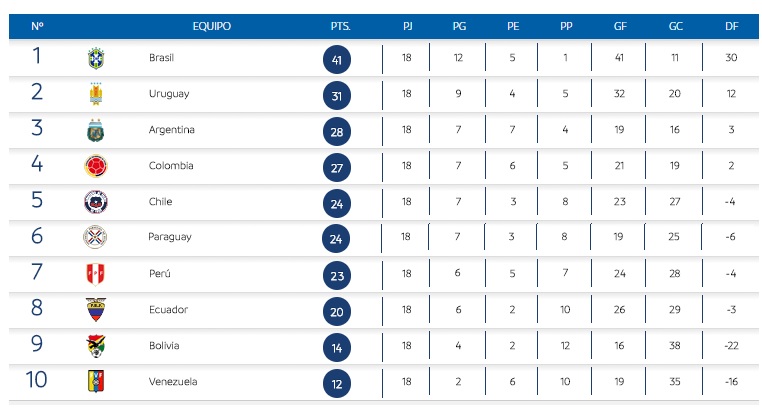The image size is (762, 408).
Task: Select the Venezuela federation crest
Action: (x=96, y=382)
